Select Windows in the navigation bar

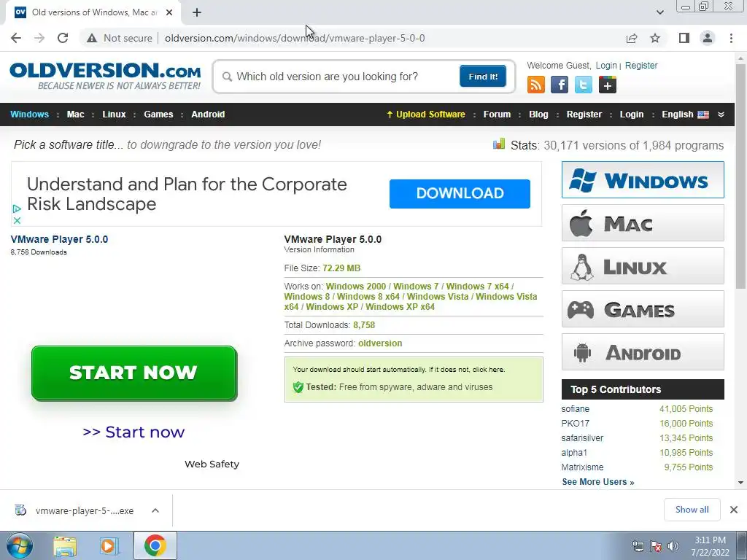click(29, 114)
